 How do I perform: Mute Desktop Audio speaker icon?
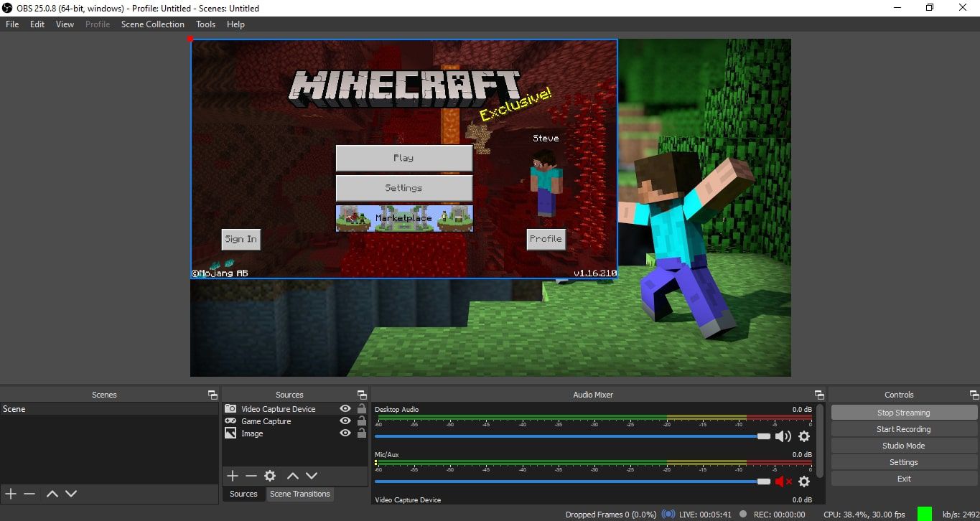click(783, 436)
